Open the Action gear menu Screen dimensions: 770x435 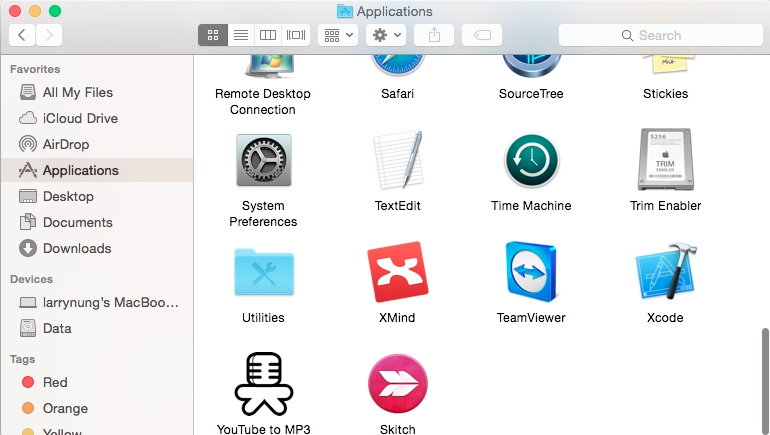[x=386, y=35]
